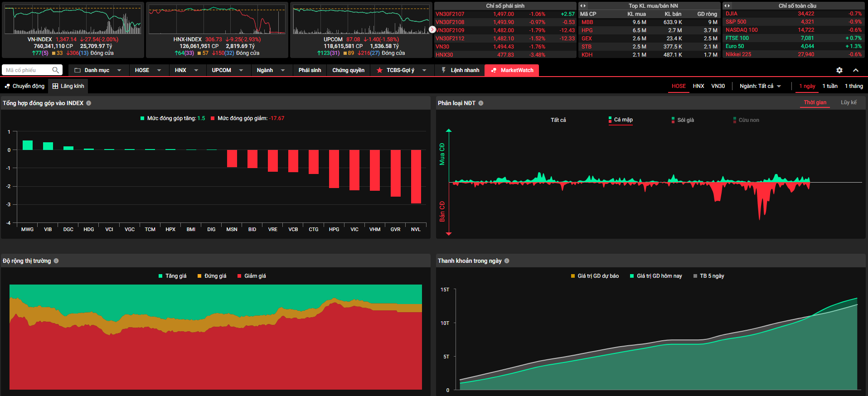Image resolution: width=868 pixels, height=396 pixels.
Task: Toggle the Cừu non investor series
Action: point(746,120)
